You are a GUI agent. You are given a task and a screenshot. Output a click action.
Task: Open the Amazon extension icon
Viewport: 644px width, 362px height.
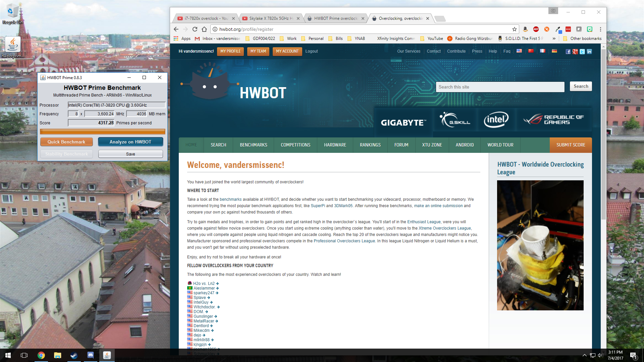pyautogui.click(x=525, y=29)
